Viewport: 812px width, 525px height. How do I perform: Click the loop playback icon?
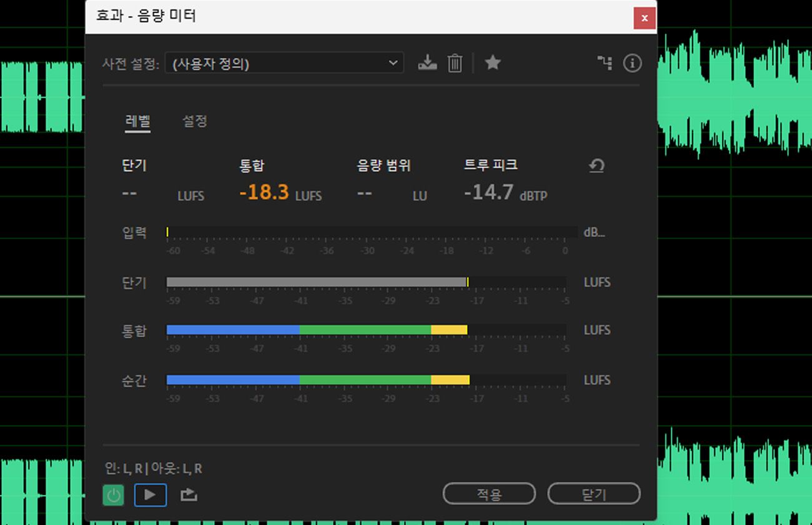tap(187, 494)
